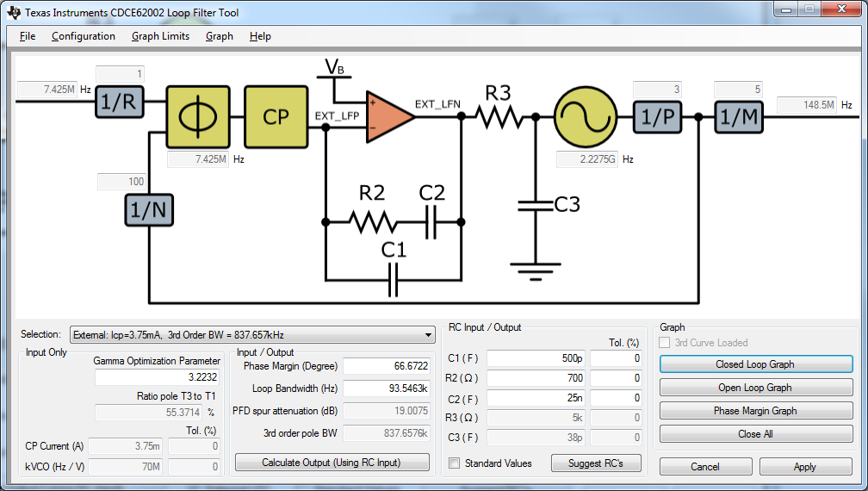Click the Suggest RC's button
The height and width of the screenshot is (491, 868).
click(x=596, y=463)
